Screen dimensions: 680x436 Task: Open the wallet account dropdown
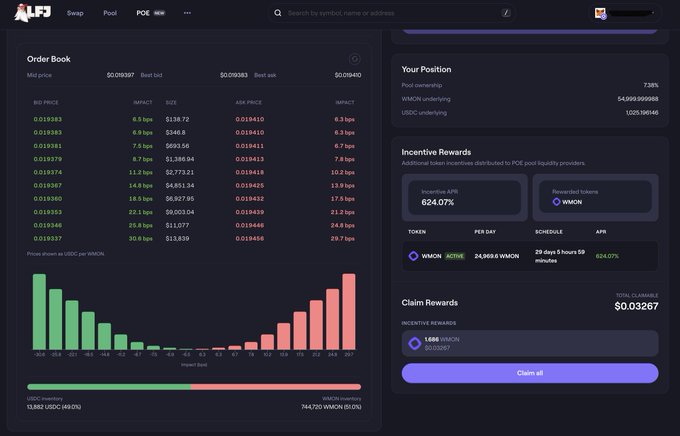(625, 13)
